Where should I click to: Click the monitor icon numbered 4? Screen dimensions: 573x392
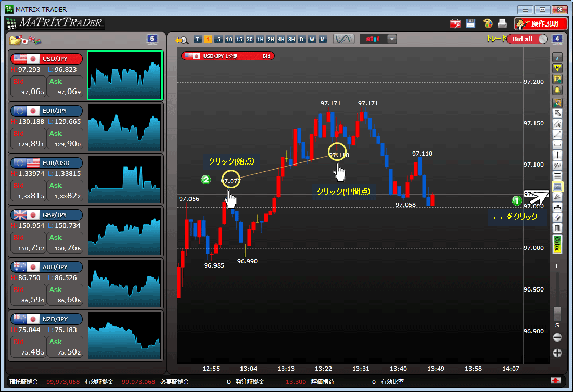click(x=557, y=39)
